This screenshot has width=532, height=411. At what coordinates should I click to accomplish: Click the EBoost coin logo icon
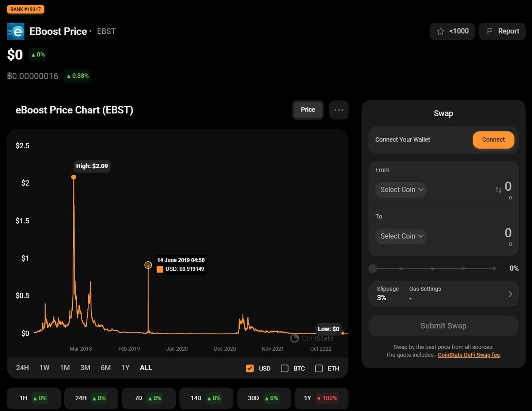point(16,31)
